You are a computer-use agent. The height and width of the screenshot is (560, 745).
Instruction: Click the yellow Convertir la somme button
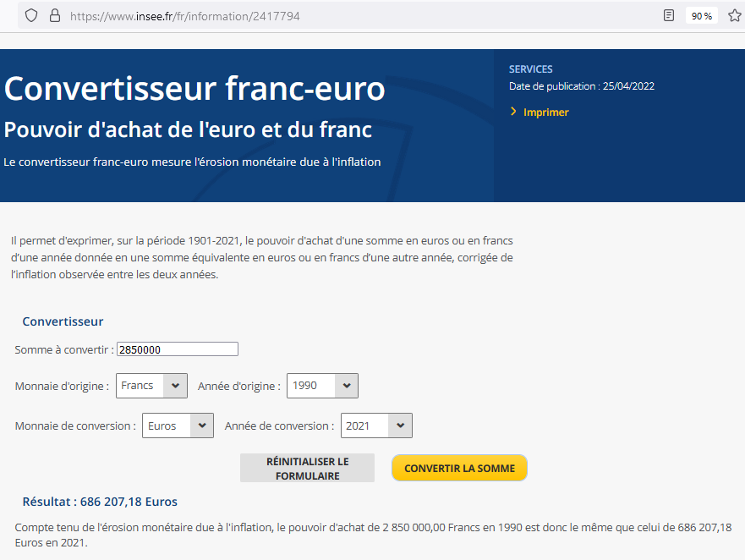click(x=459, y=468)
